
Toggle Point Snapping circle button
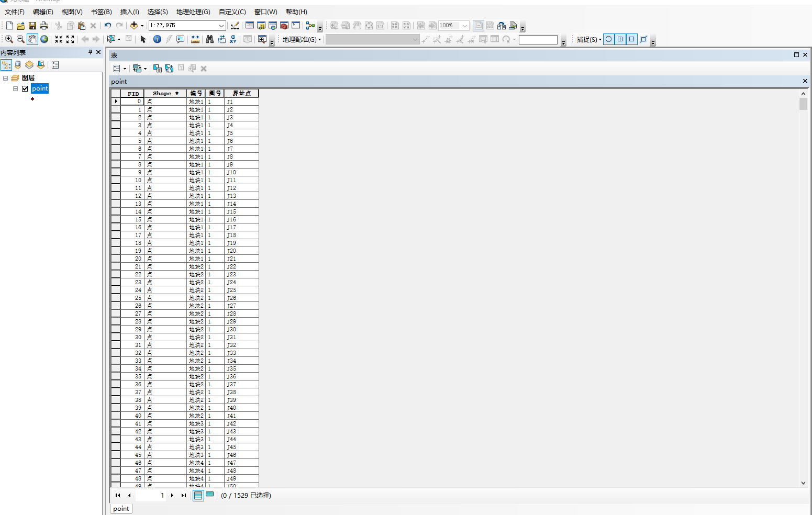click(x=609, y=39)
